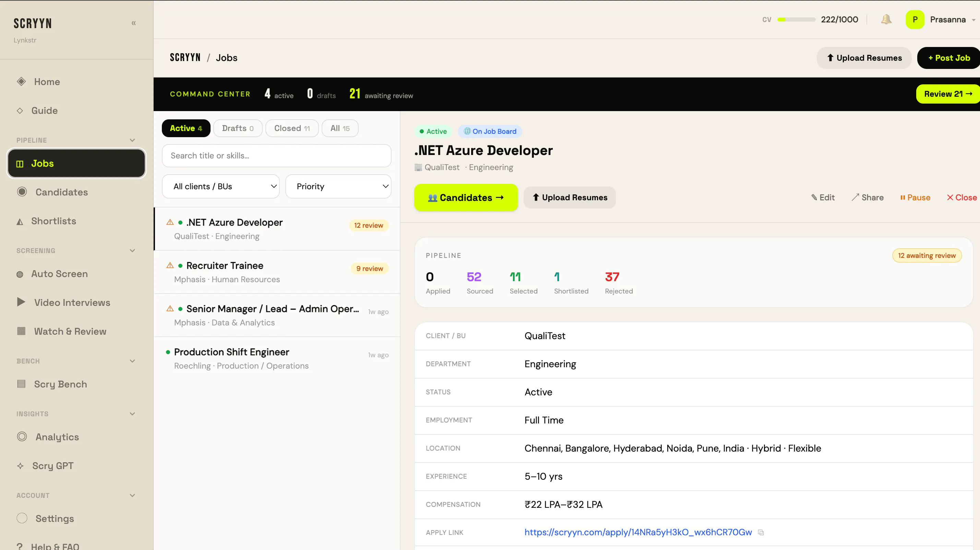Click the Search title or skills field
The width and height of the screenshot is (980, 550).
click(x=277, y=156)
